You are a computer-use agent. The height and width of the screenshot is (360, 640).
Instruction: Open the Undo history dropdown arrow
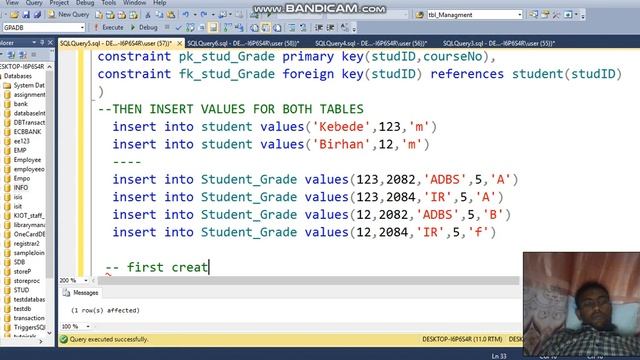coord(195,15)
